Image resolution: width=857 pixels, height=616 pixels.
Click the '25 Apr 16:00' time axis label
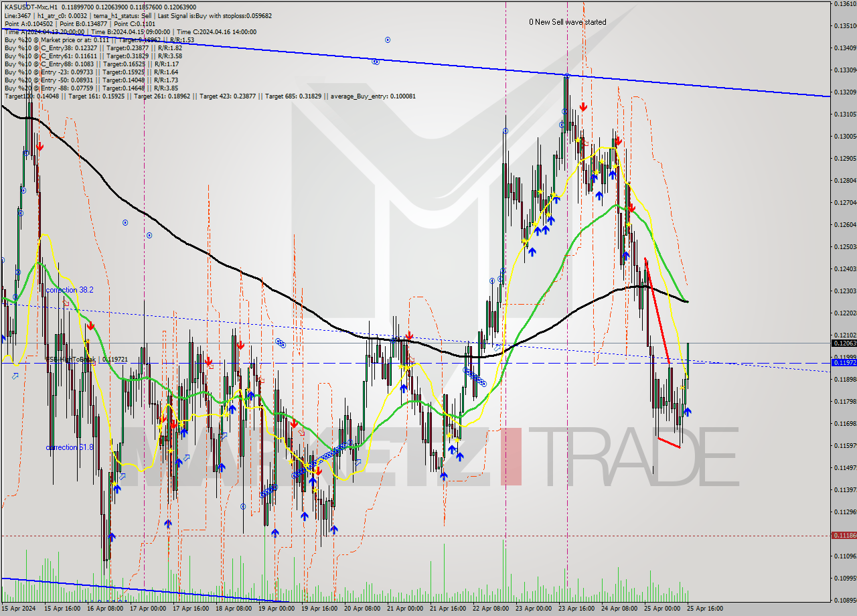click(x=704, y=609)
